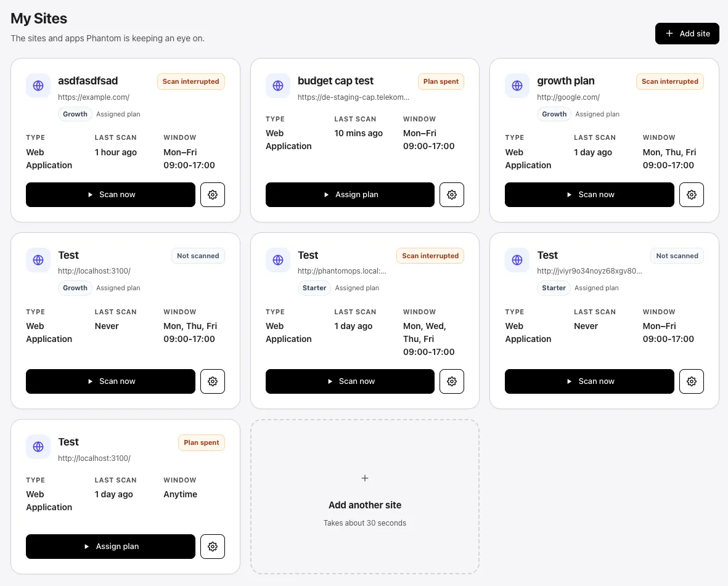Image resolution: width=728 pixels, height=586 pixels.
Task: Click the globe icon on the asdfasdfsad card
Action: click(x=38, y=86)
